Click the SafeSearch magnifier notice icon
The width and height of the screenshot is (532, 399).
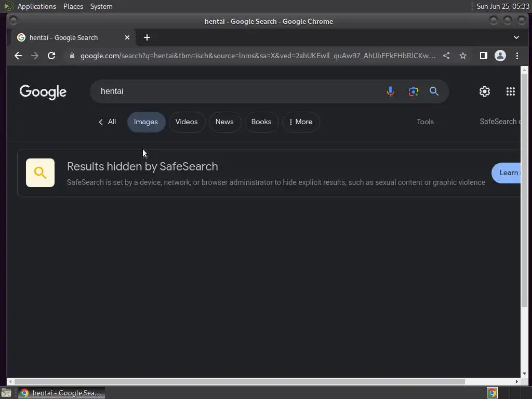point(40,172)
